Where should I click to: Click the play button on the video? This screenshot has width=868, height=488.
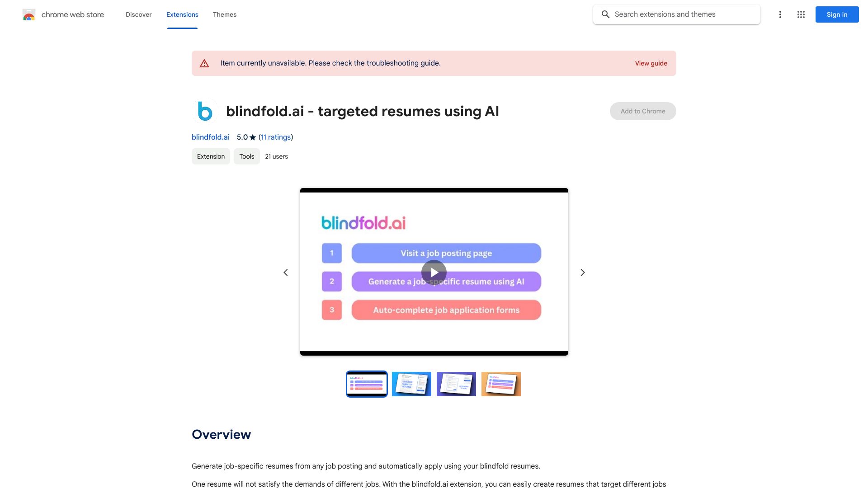coord(434,272)
